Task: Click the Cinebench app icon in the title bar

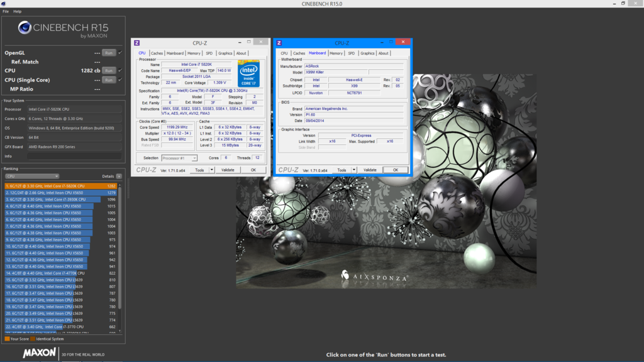Action: 3,3
